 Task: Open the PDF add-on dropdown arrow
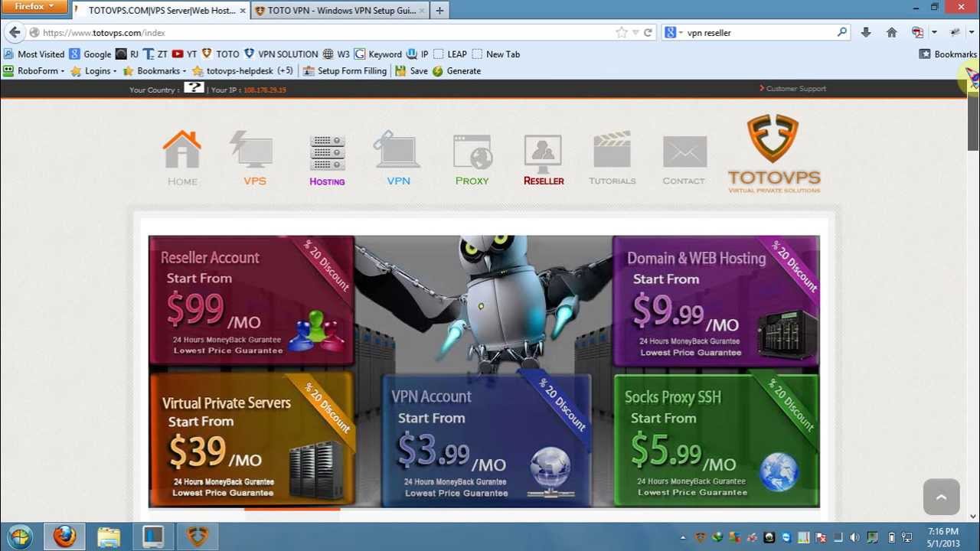pos(934,32)
